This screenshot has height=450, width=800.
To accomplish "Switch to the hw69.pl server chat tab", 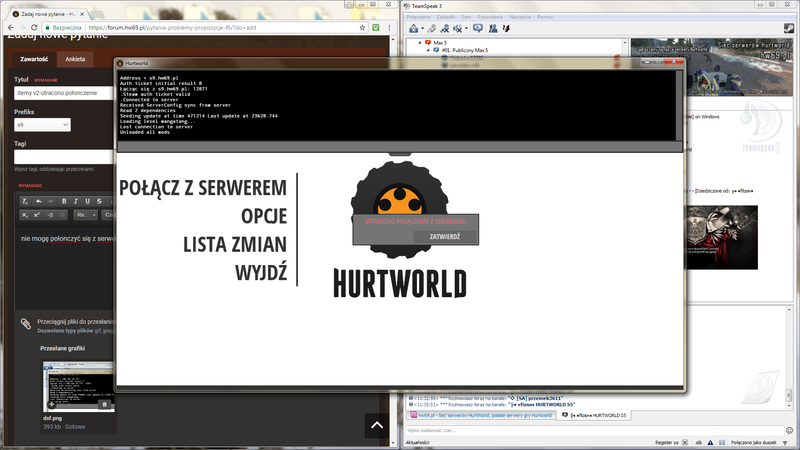I will [481, 415].
